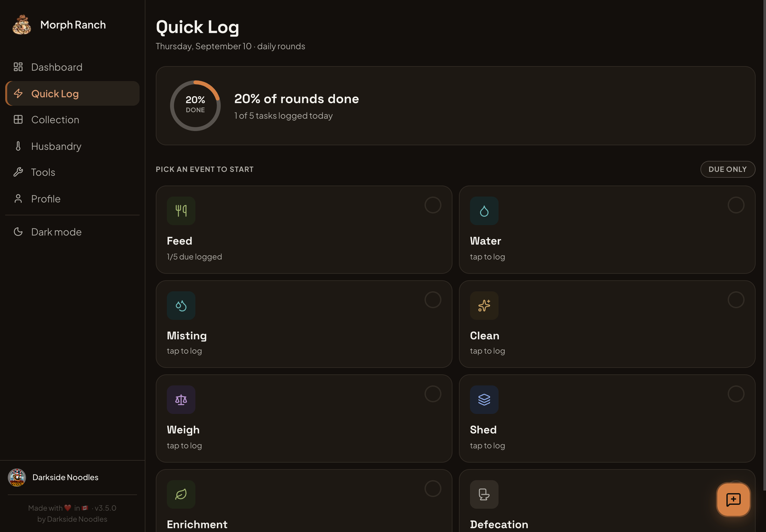Viewport: 766px width, 532px height.
Task: Open the Profile page
Action: 72,198
